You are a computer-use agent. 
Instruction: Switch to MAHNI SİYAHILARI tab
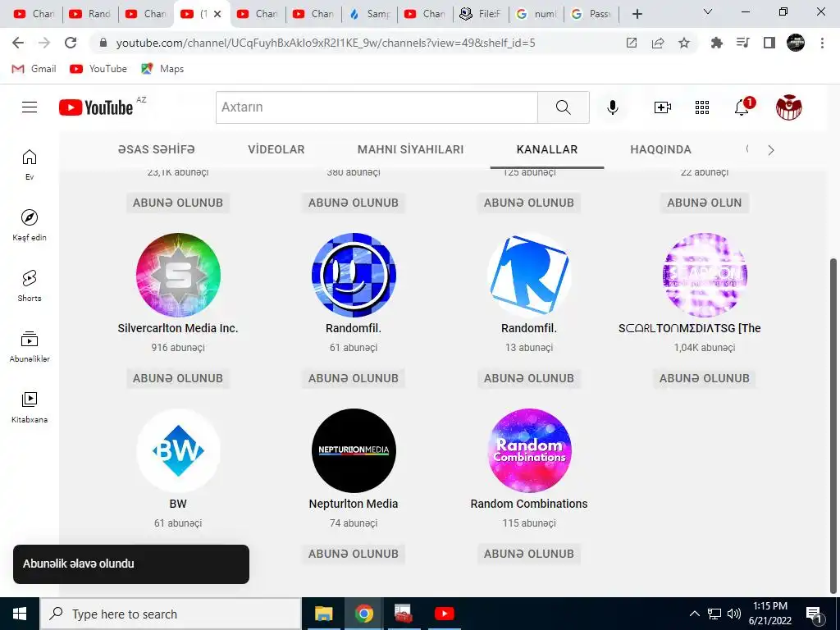coord(410,149)
